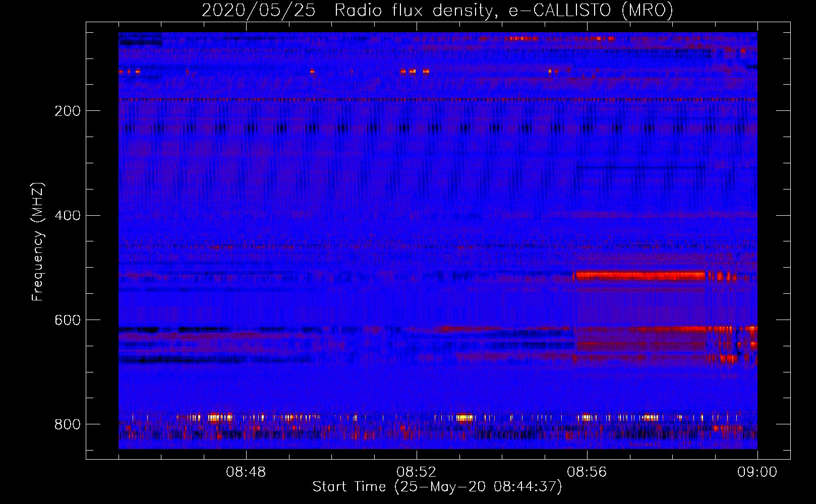The width and height of the screenshot is (816, 504).
Task: Click the 'Start Time (25-May-20 08:44:37)' label
Action: click(x=437, y=486)
